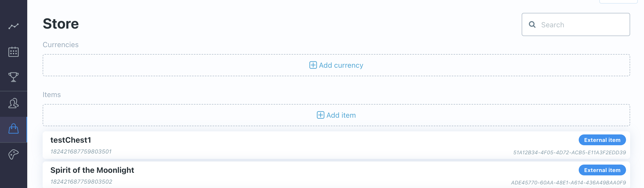Click the plus icon beside Add item
The image size is (644, 188).
click(x=320, y=115)
